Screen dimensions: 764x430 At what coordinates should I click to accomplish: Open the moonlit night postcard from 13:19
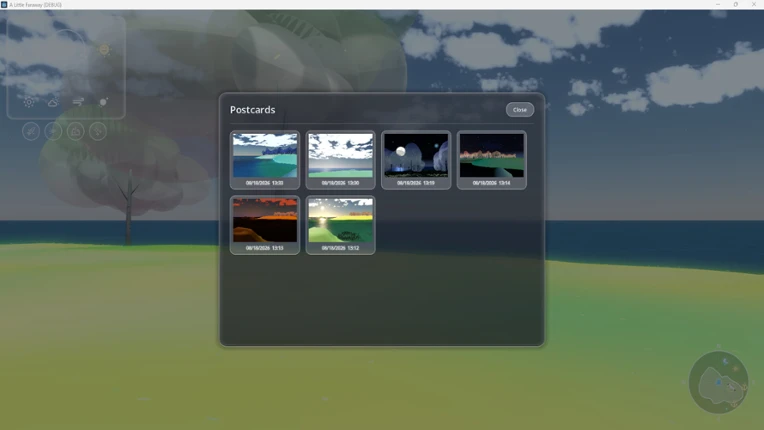416,160
